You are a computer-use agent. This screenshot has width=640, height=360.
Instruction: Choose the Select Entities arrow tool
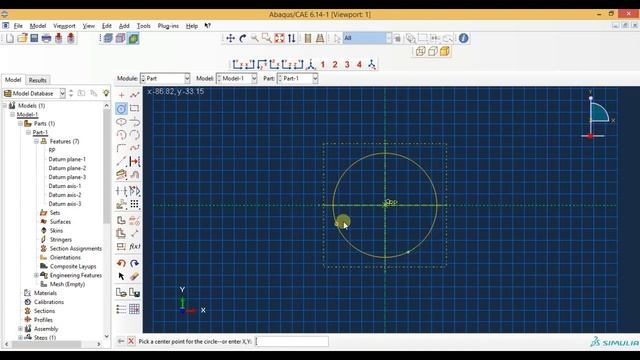point(121,276)
